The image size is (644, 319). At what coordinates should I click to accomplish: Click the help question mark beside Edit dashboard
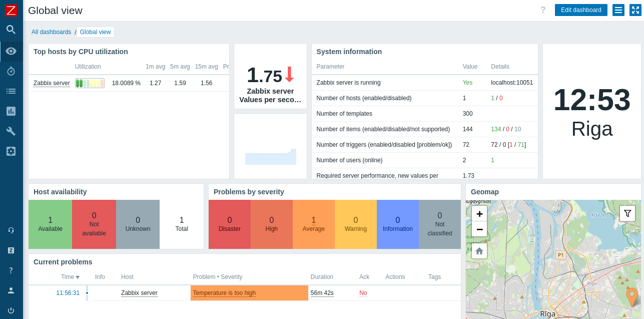click(543, 10)
